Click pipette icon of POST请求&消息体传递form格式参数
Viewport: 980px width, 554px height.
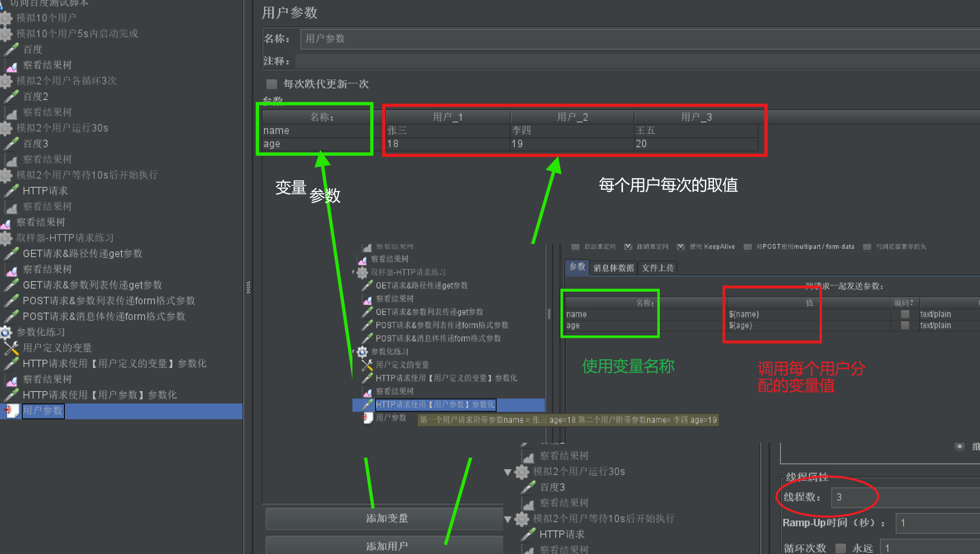click(x=12, y=316)
